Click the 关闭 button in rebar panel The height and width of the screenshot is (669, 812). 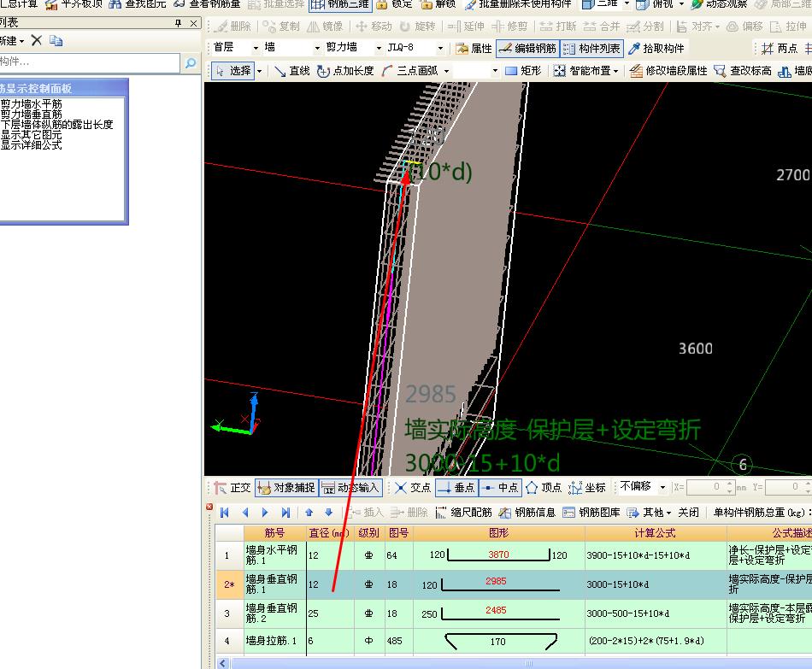coord(688,513)
